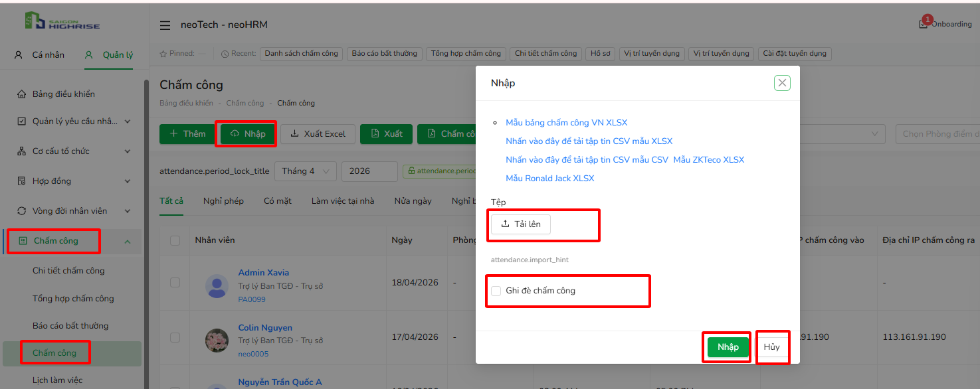Open recent Hồ sơ shortcut

[x=600, y=54]
